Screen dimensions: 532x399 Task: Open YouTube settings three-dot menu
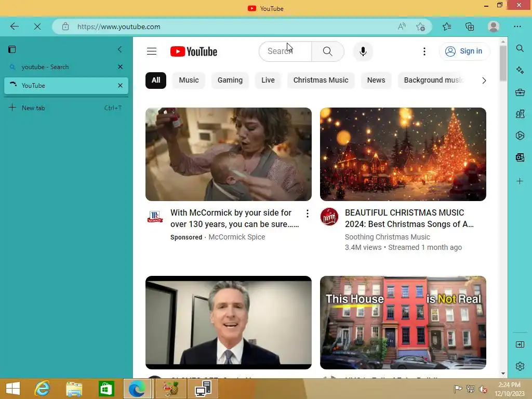tap(424, 51)
